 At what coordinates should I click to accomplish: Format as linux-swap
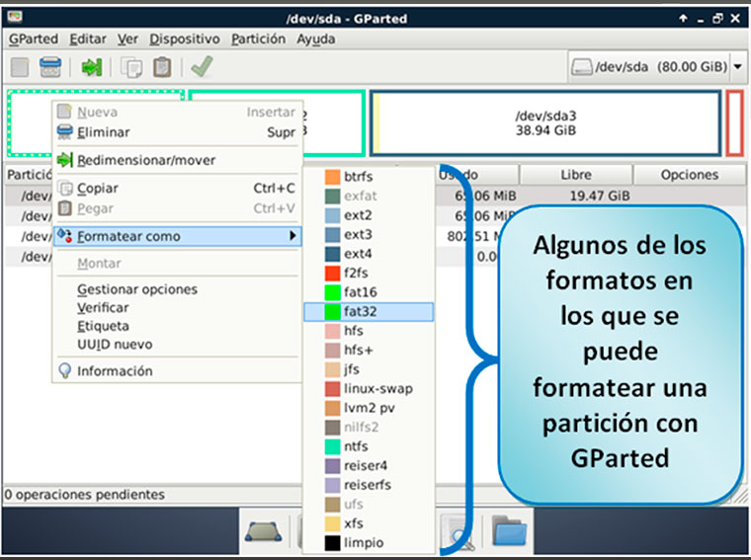click(369, 389)
